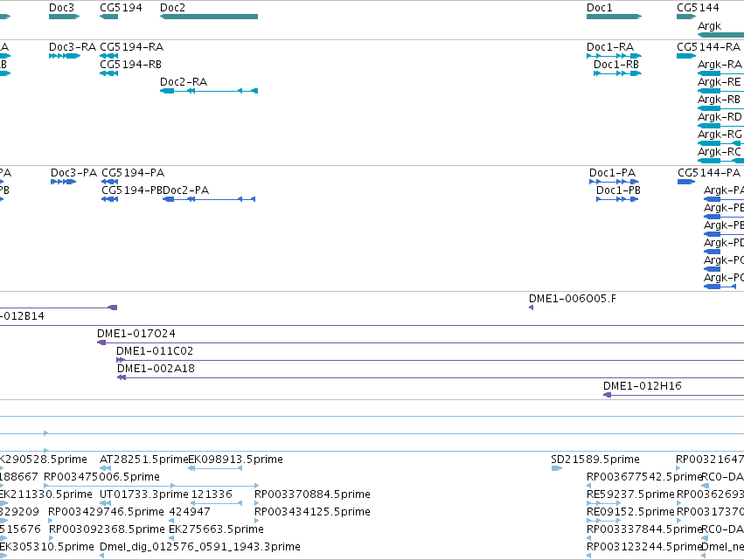The image size is (744, 560).
Task: Select the Doc2-PA coding sequence
Action: pyautogui.click(x=209, y=199)
